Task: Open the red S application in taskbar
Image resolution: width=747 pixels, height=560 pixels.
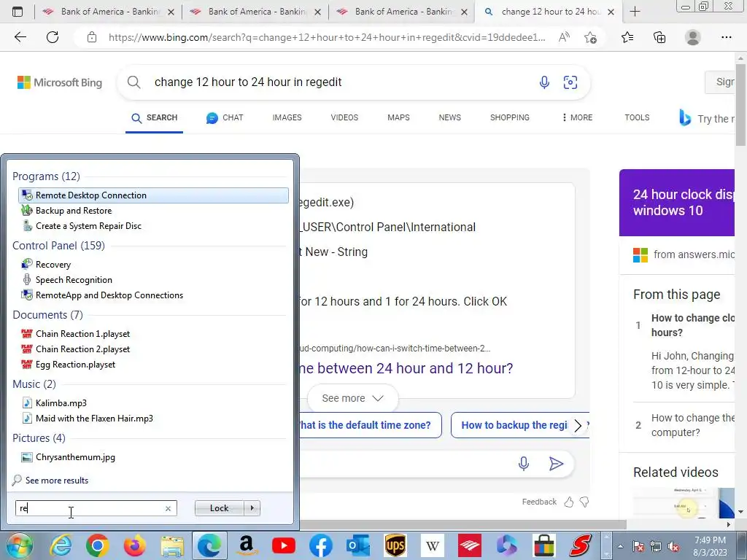Action: coord(581,545)
